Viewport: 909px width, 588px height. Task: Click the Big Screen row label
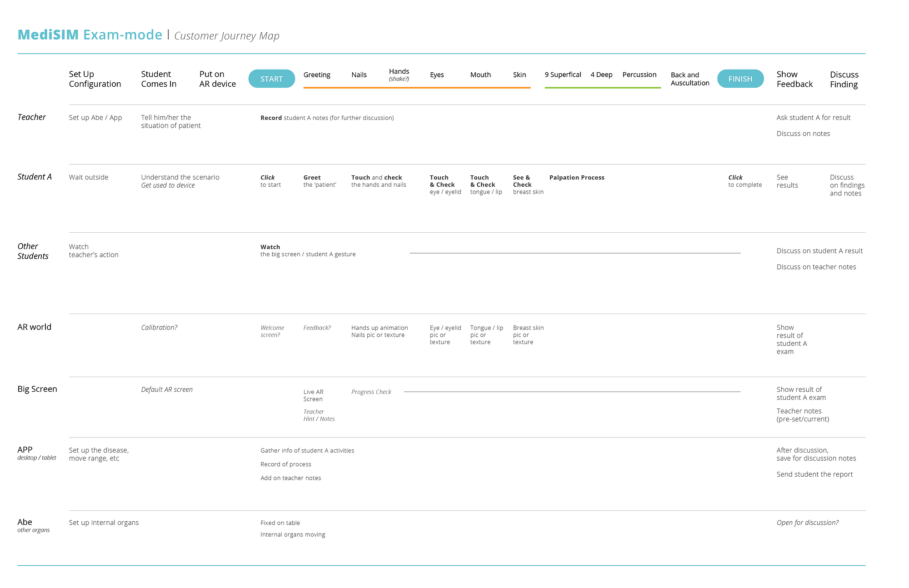37,389
